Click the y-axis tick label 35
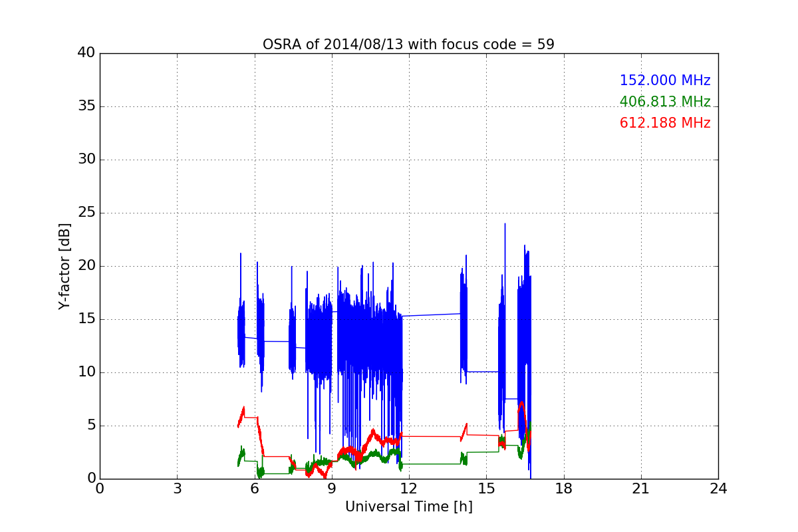Image resolution: width=798 pixels, height=532 pixels. coord(86,106)
